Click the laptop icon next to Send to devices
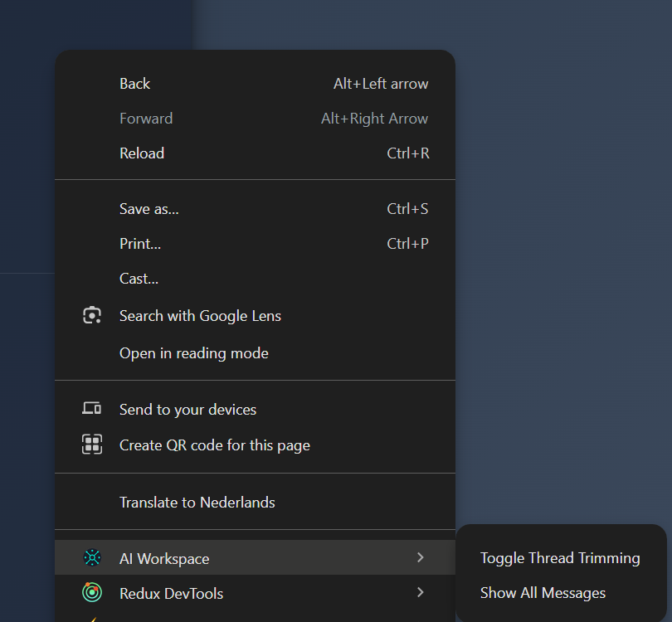Viewport: 672px width, 622px height. [91, 408]
